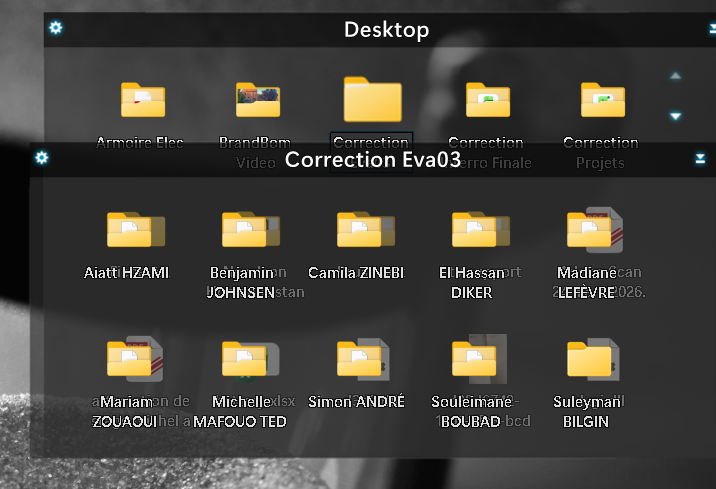Open the Benjamin JOHNSEN folder
The width and height of the screenshot is (716, 489).
[x=244, y=229]
